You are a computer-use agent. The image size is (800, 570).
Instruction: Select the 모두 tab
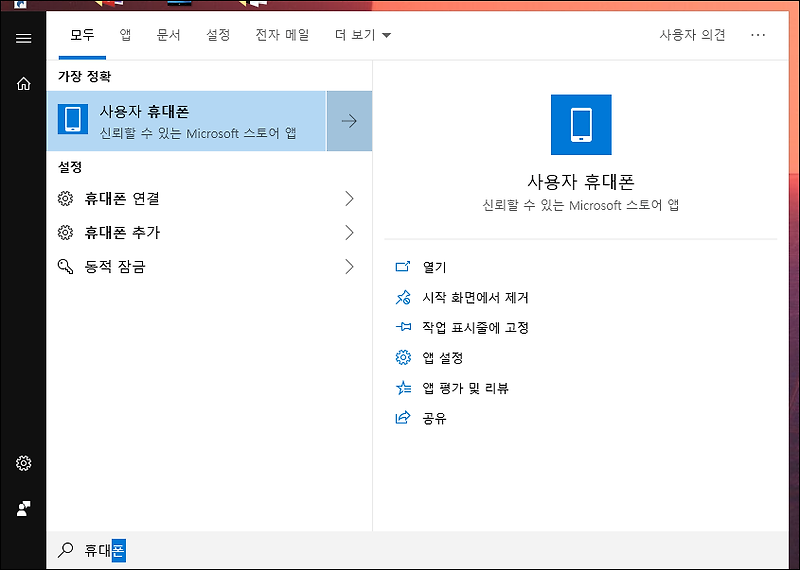(x=82, y=35)
